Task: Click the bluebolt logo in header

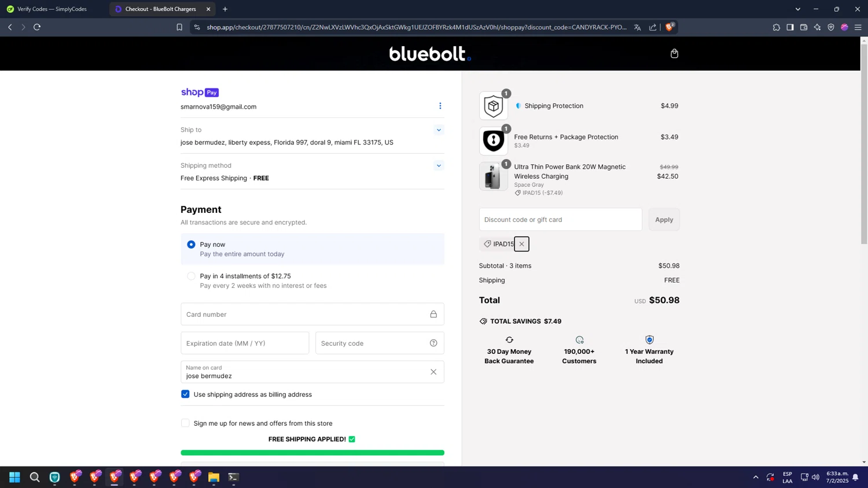Action: (430, 54)
